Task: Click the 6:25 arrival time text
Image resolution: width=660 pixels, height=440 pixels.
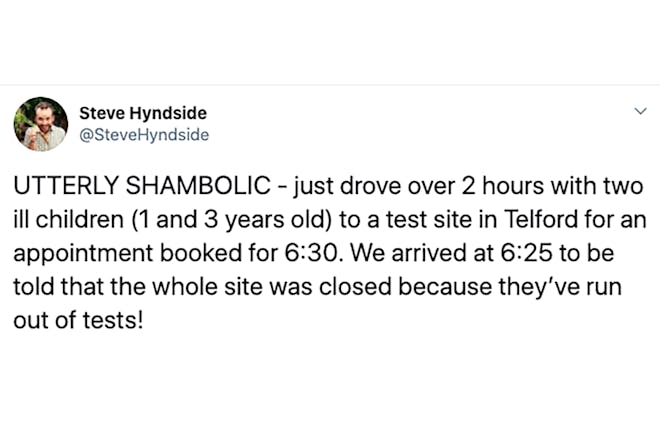Action: click(x=527, y=253)
